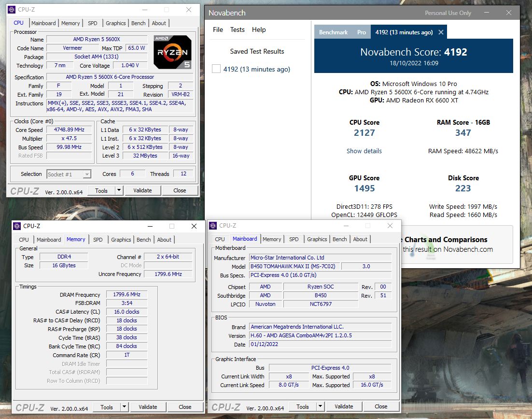Select Graphics tab in CPU-Z Mainboard window
Viewport: 532px width, 419px height.
317,239
